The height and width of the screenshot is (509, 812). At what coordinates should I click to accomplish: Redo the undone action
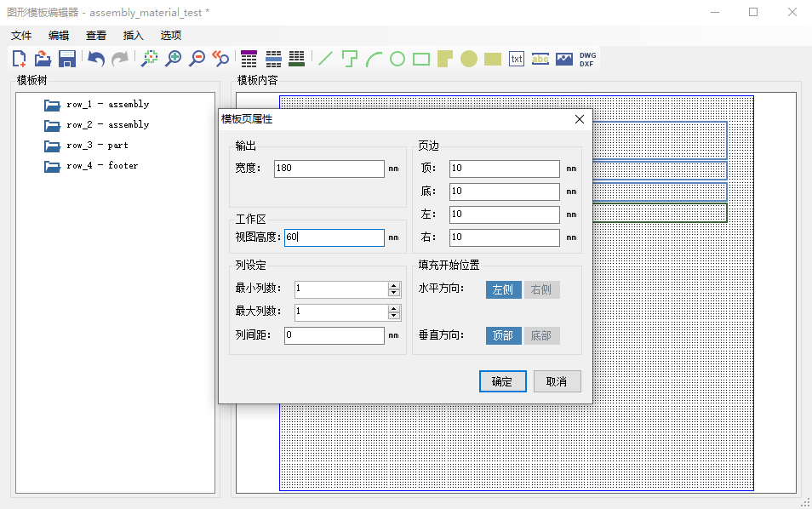(x=120, y=59)
